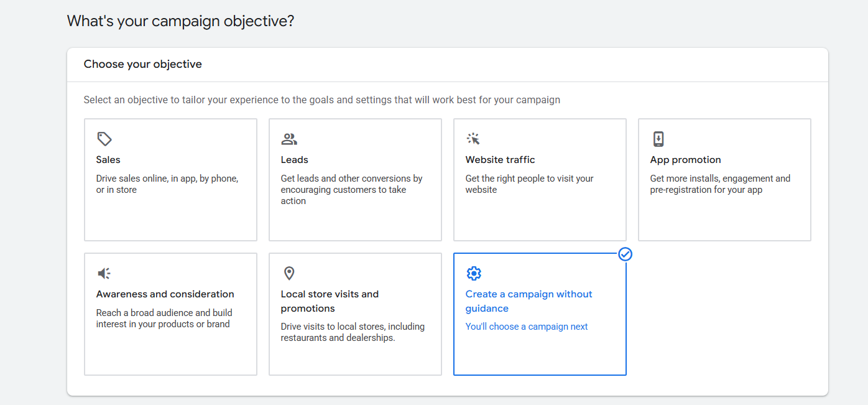
Task: Pick the Website traffic objective title
Action: tap(500, 160)
